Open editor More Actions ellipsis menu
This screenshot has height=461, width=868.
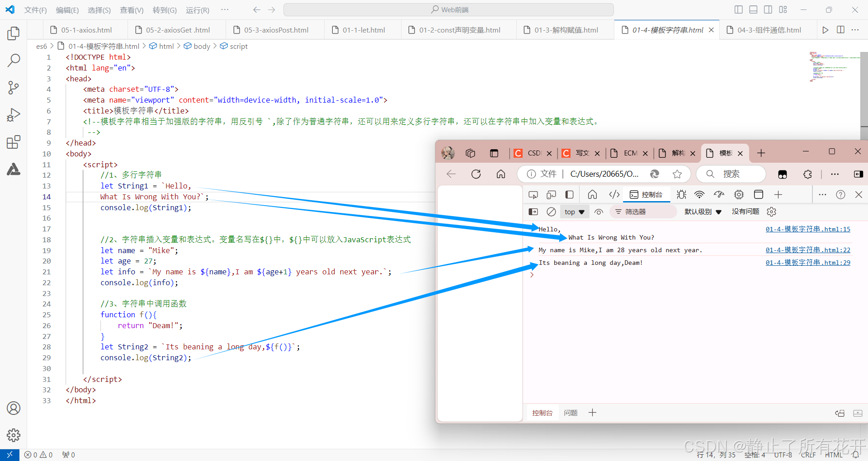(855, 30)
